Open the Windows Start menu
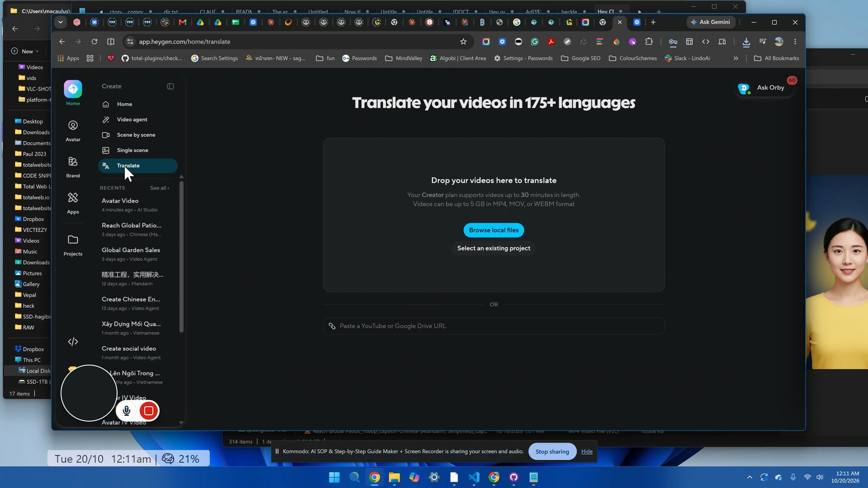 334,477
